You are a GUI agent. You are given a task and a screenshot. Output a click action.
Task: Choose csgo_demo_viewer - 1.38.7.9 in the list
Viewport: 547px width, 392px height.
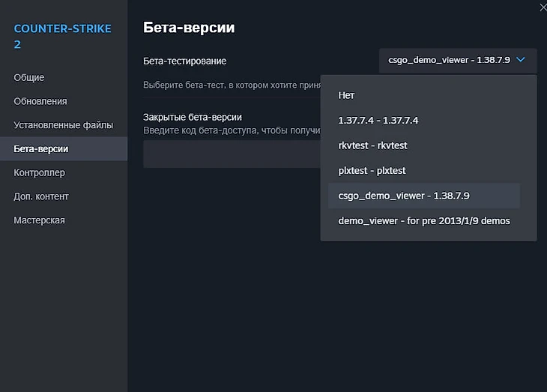pyautogui.click(x=404, y=196)
